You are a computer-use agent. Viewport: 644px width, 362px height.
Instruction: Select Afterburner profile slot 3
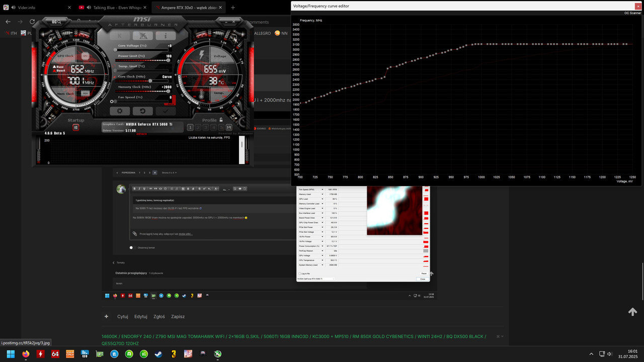206,128
